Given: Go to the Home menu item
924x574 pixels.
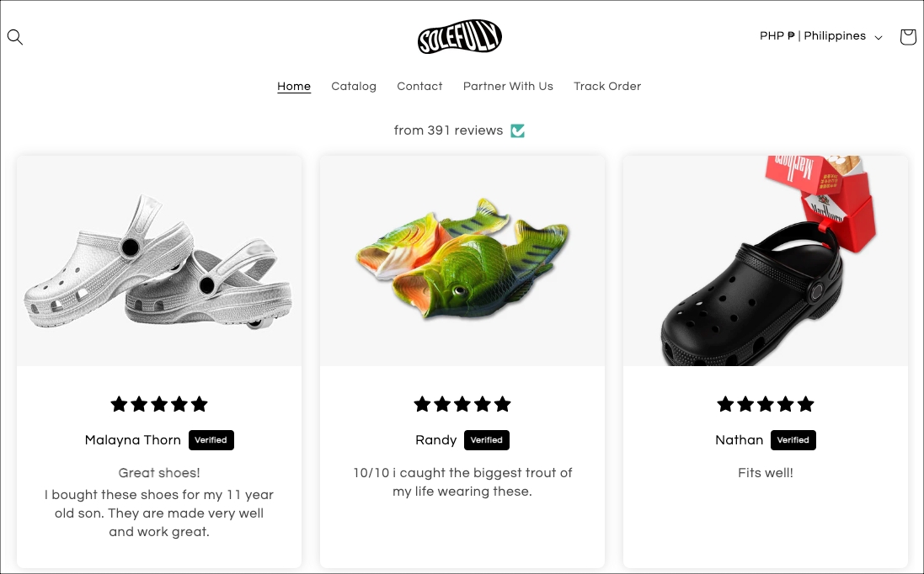Looking at the screenshot, I should (x=293, y=87).
